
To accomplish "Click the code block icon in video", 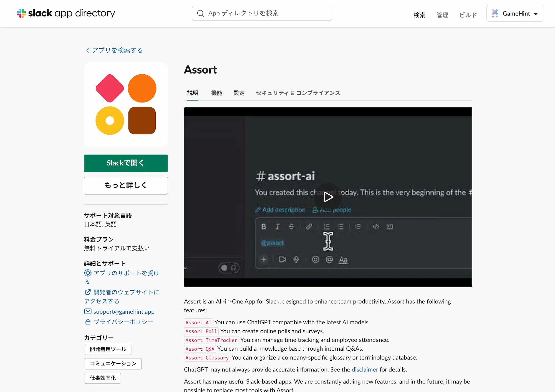I will click(390, 227).
